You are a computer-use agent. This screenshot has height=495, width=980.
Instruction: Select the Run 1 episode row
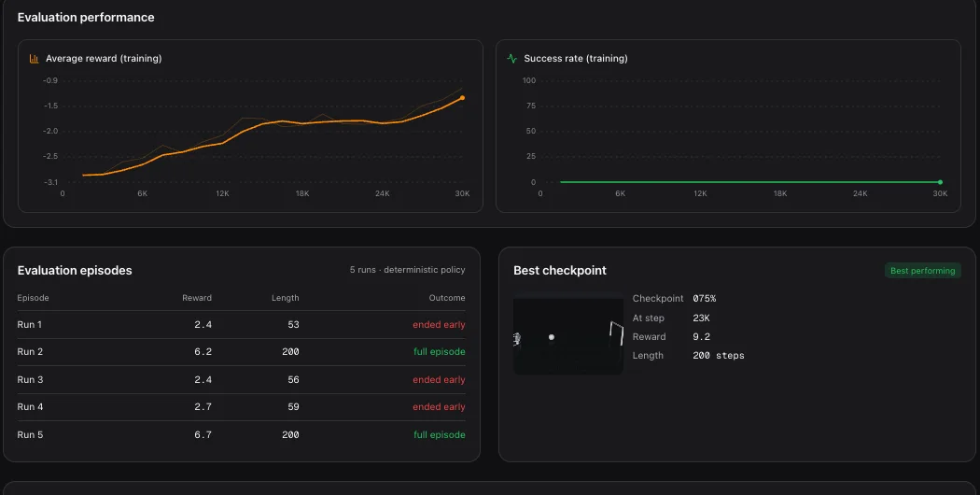click(x=241, y=325)
